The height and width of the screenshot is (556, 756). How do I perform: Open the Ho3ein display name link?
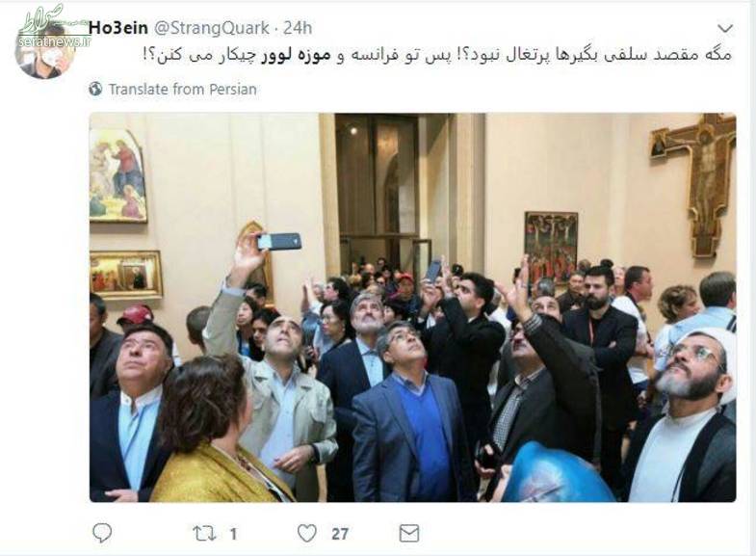pyautogui.click(x=118, y=28)
